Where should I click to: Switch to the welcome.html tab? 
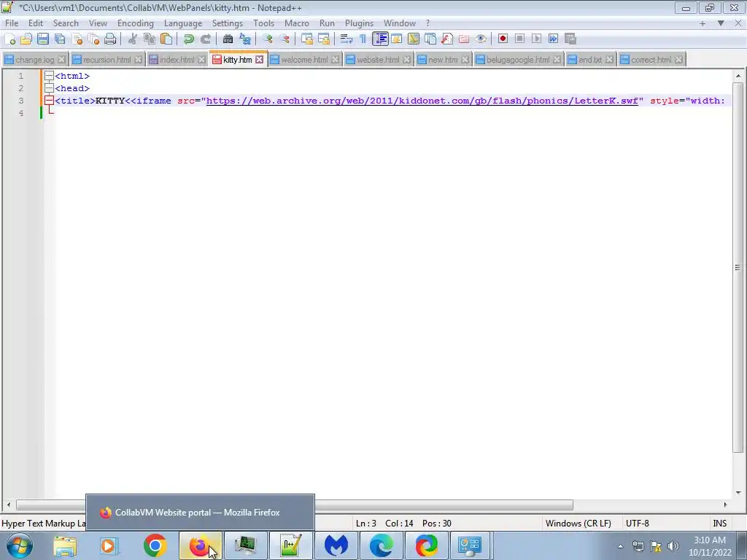[x=304, y=60]
